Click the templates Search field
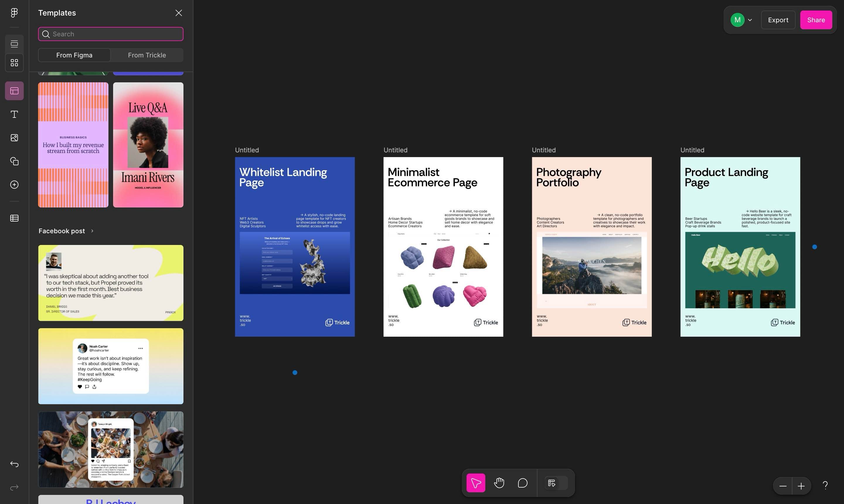The height and width of the screenshot is (504, 844). click(111, 34)
